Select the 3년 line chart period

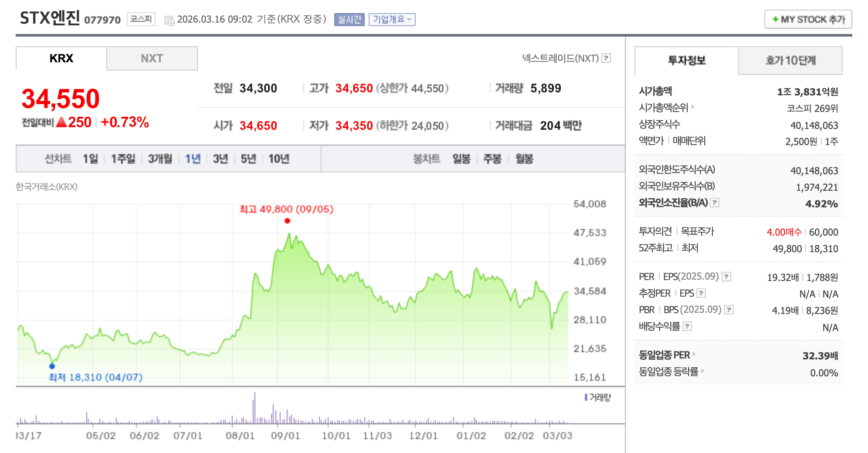point(220,159)
